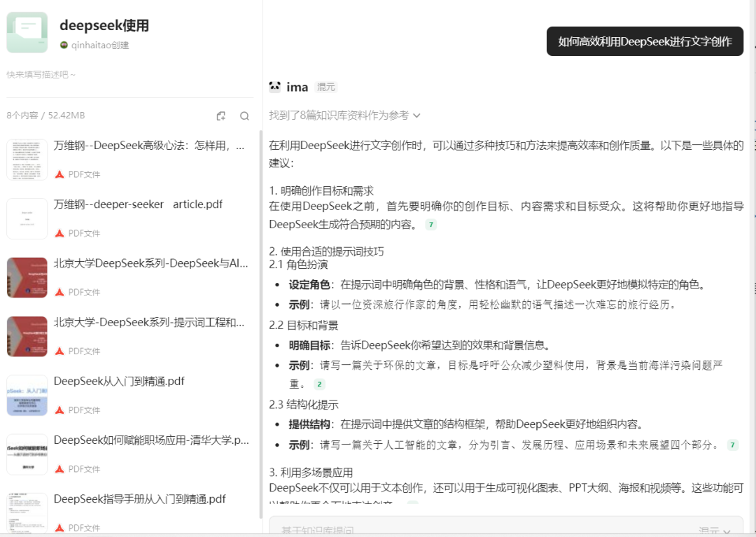Click the 8个内容 / 52.42MB summary text

click(x=45, y=116)
